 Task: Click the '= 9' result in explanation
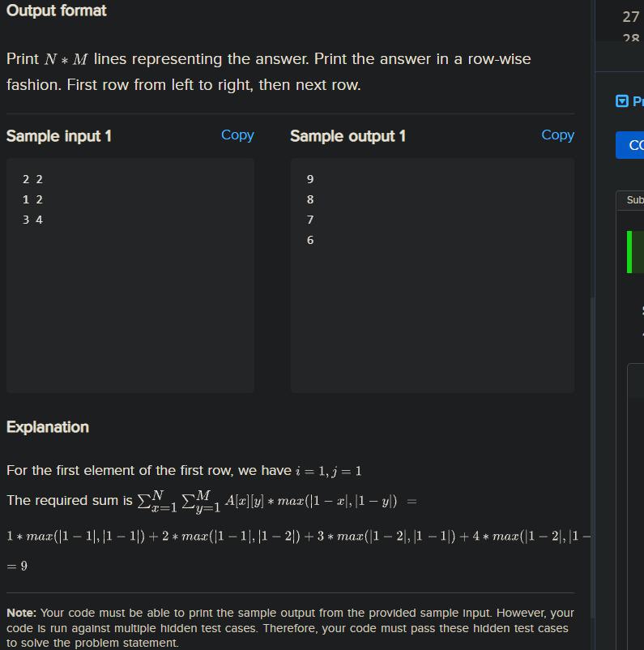tap(17, 566)
